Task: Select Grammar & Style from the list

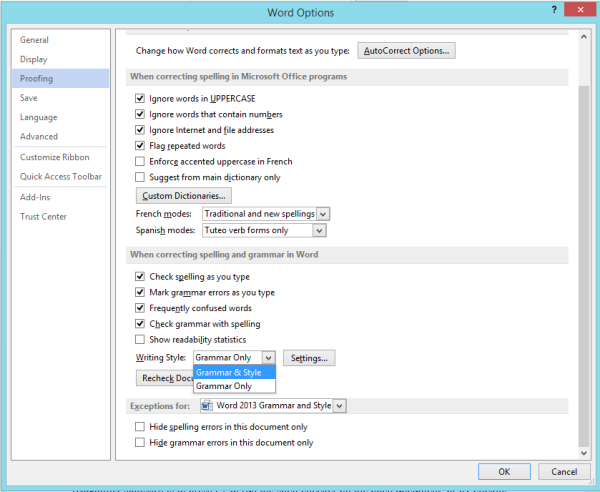Action: [234, 372]
